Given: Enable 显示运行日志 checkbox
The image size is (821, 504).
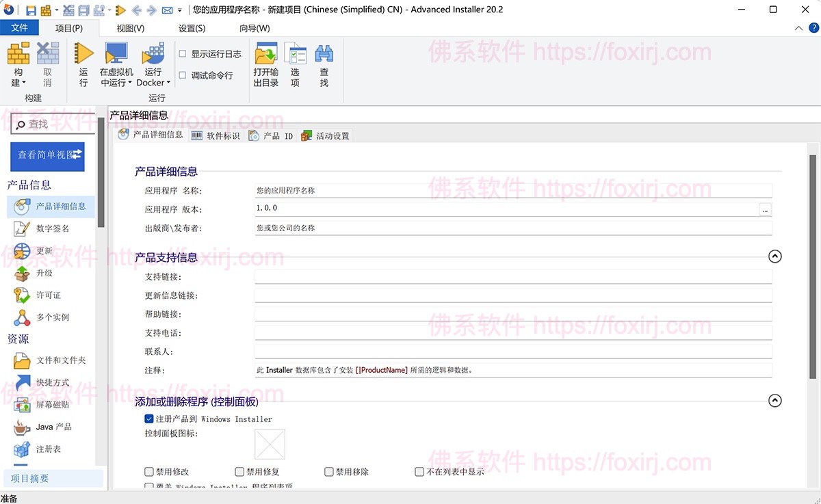Looking at the screenshot, I should [x=183, y=54].
